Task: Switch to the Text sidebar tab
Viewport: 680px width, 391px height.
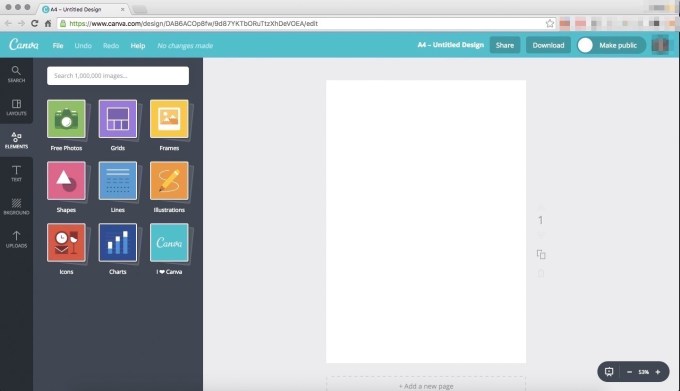Action: pyautogui.click(x=16, y=173)
